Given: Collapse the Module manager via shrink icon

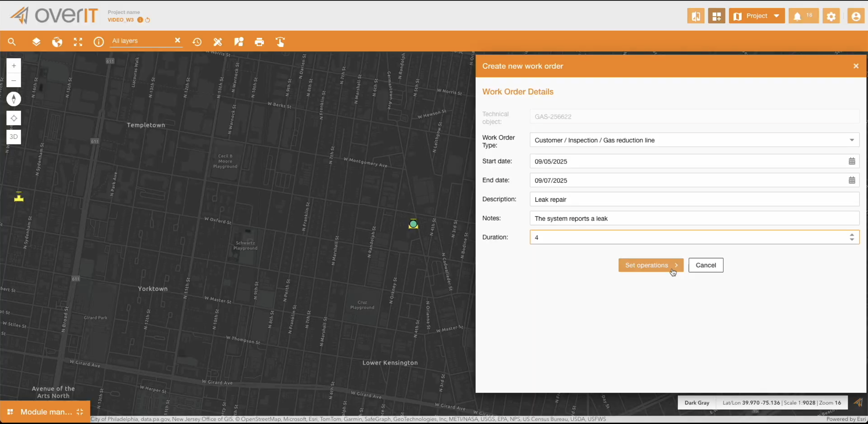Looking at the screenshot, I should coord(80,412).
